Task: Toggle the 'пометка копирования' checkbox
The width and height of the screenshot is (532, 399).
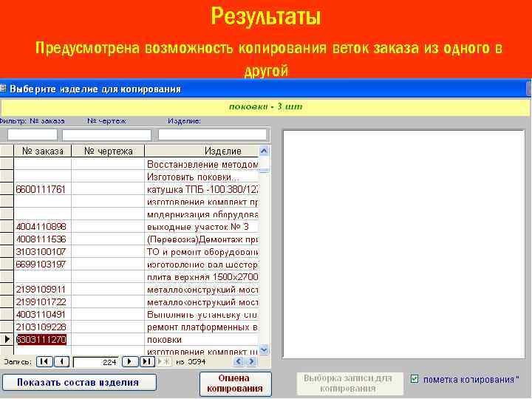Action: coord(415,378)
